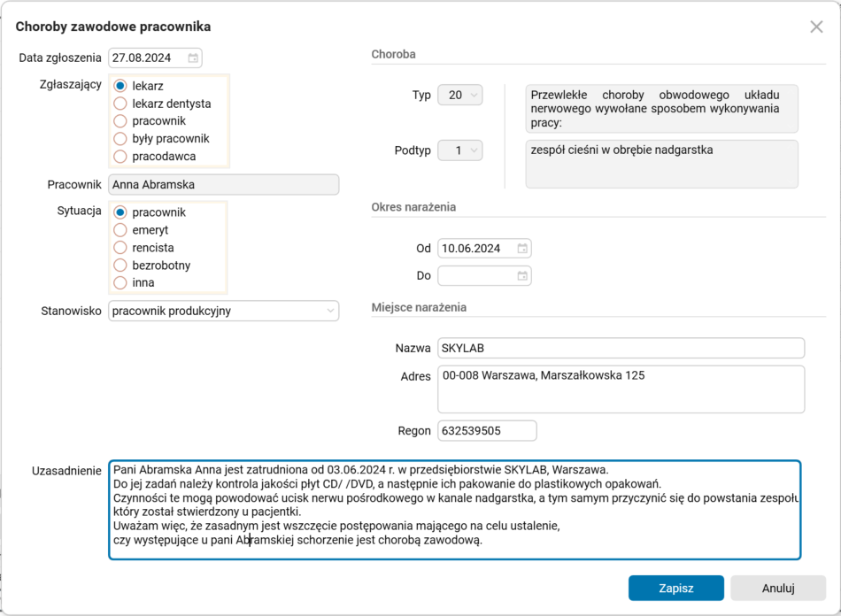This screenshot has height=616, width=841.
Task: Click the Pracownik field showing Anna Abramska
Action: [x=223, y=184]
